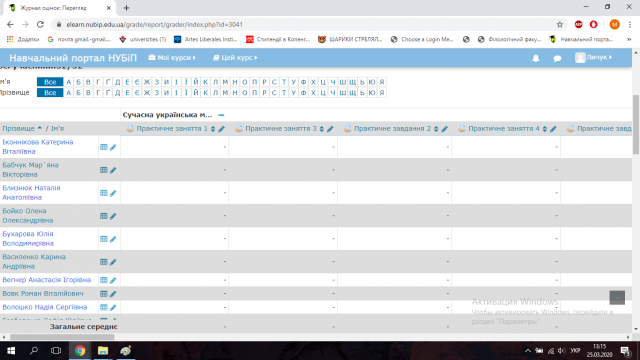Viewport: 640px width, 360px height.
Task: Edit grades pencil for Бабчук Мар'яна
Action: (x=113, y=170)
